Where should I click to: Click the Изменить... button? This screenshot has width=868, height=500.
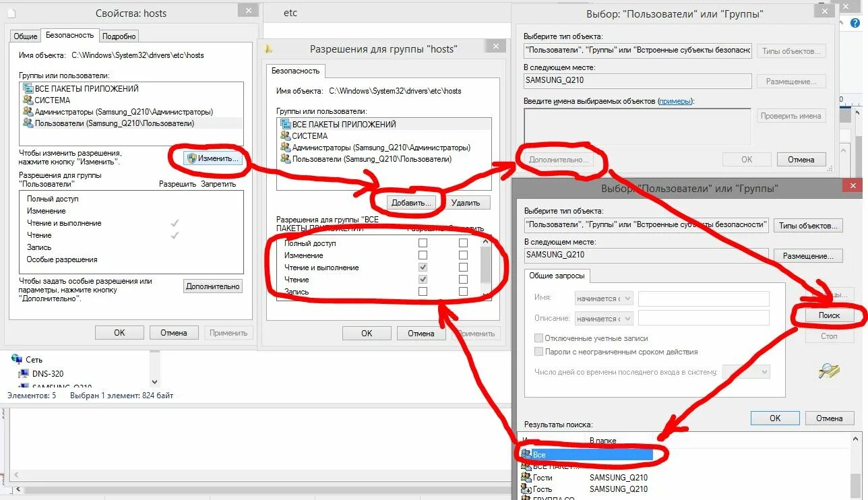213,158
